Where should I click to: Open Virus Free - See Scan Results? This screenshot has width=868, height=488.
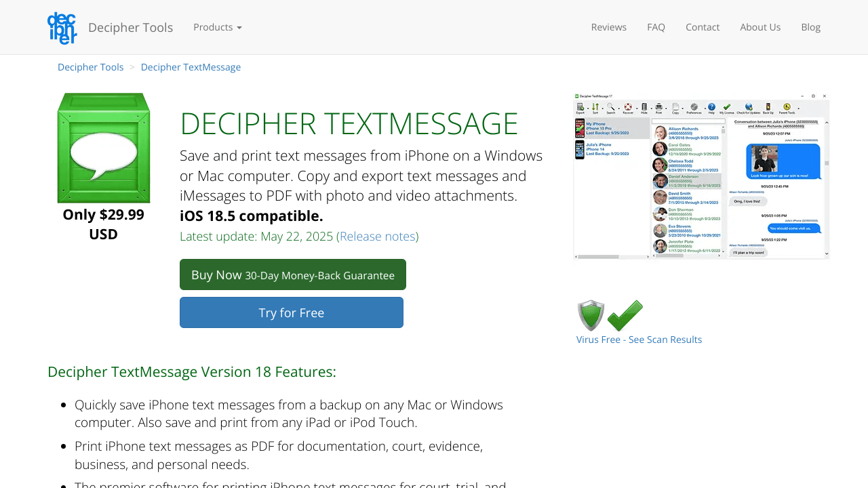pos(639,340)
